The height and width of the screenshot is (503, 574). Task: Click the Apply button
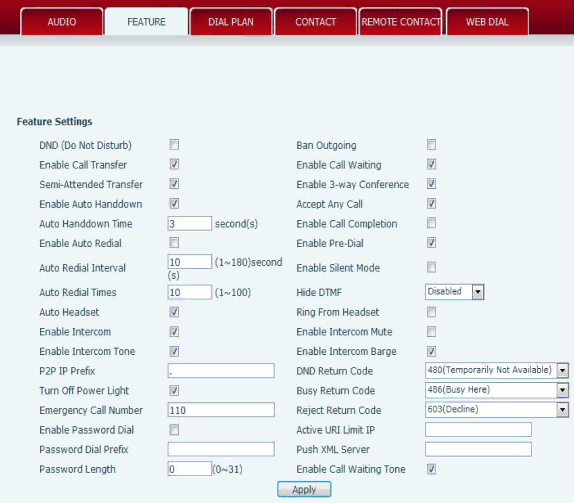click(x=304, y=489)
